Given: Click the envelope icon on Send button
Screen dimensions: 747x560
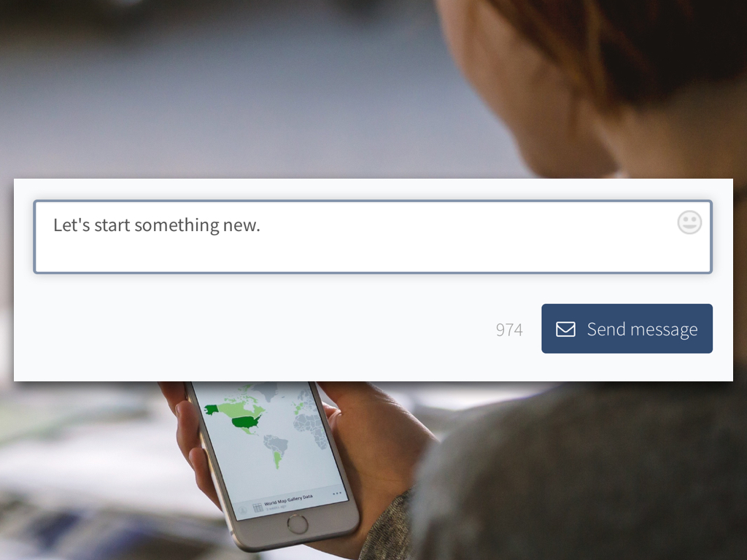Looking at the screenshot, I should (565, 329).
